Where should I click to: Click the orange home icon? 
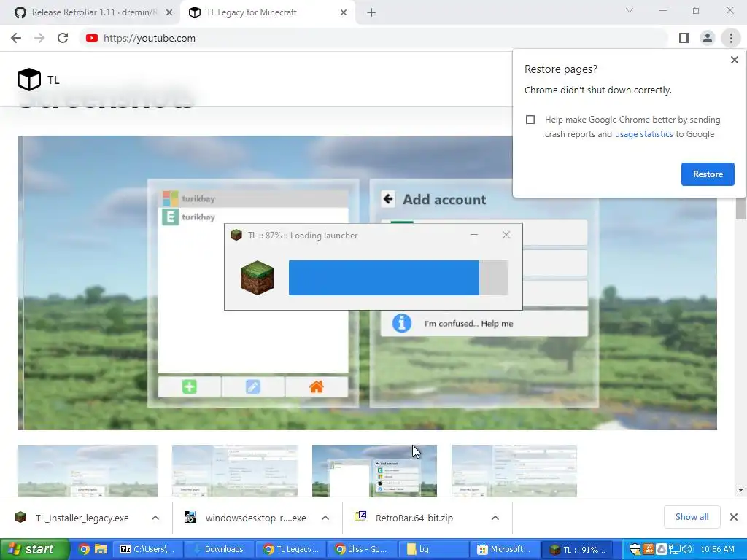[317, 386]
